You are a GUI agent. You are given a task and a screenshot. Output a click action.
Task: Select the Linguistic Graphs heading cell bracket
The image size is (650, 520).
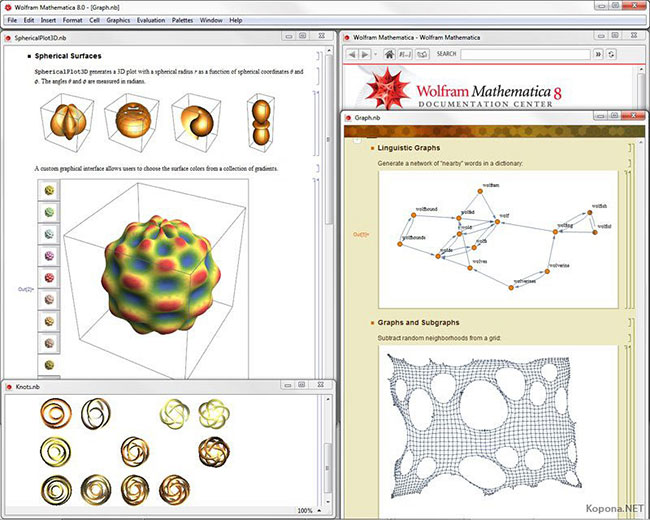coord(630,148)
